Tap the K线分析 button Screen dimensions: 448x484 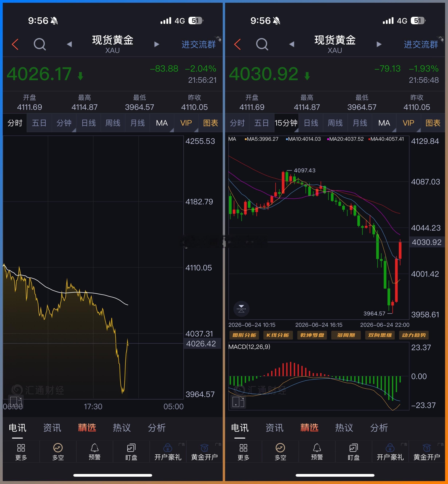coord(278,335)
